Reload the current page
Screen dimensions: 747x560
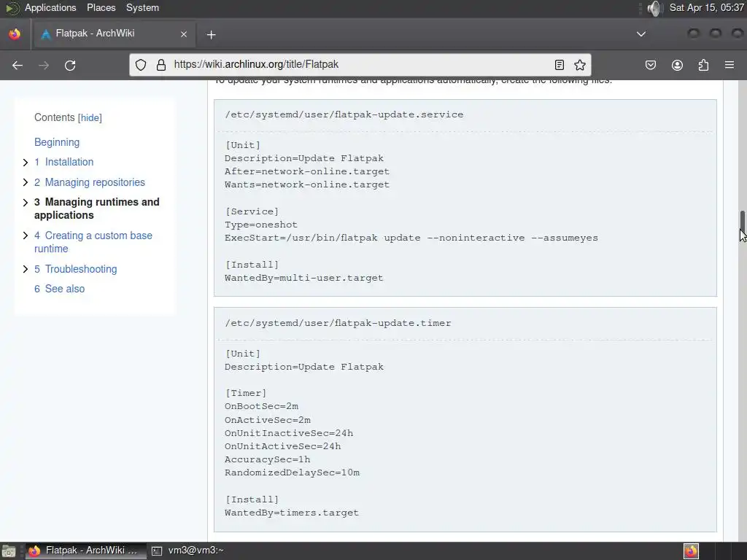point(70,65)
